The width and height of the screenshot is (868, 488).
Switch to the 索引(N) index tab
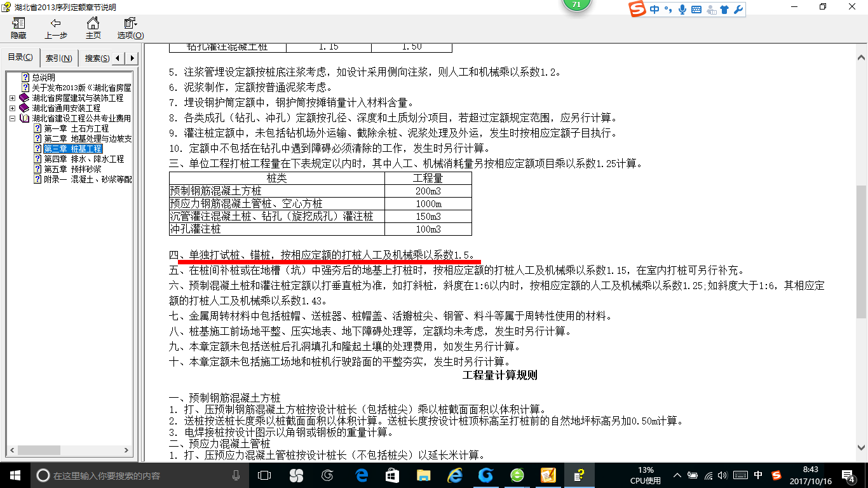tap(59, 58)
